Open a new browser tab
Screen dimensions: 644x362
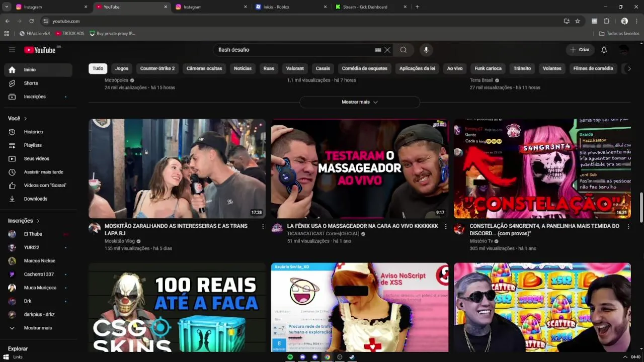417,7
